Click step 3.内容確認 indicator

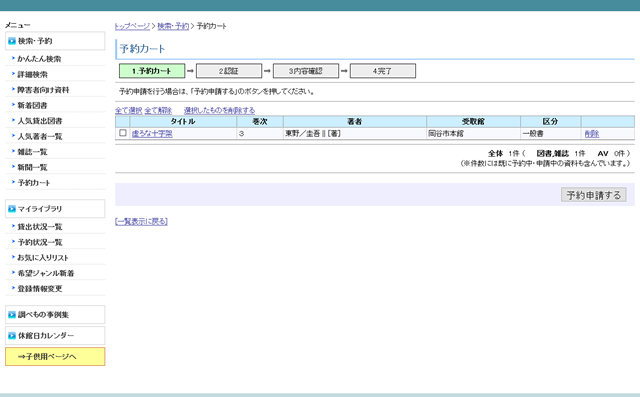pos(306,71)
